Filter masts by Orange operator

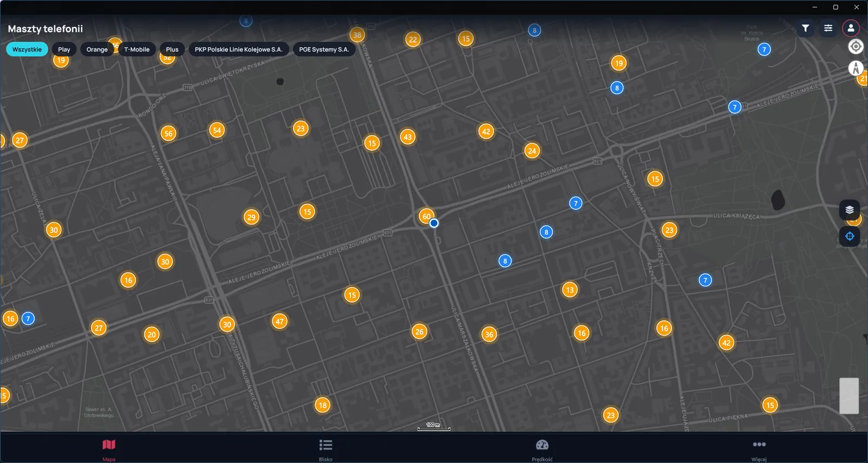click(97, 49)
